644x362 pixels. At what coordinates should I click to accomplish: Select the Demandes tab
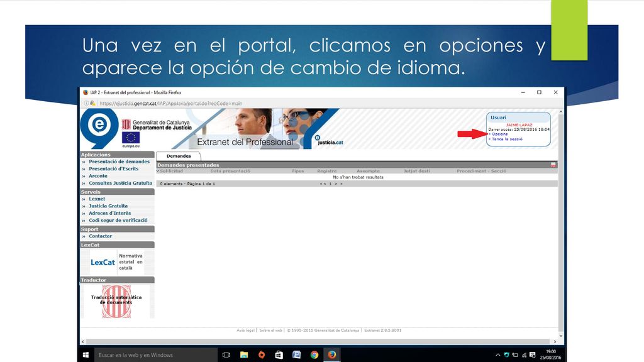[179, 156]
